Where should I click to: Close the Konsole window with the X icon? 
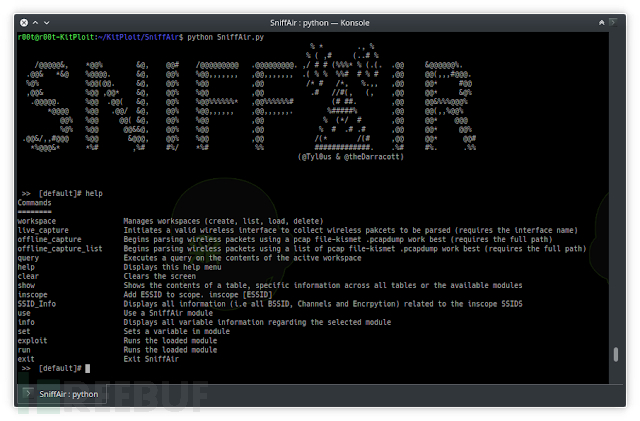tap(24, 23)
